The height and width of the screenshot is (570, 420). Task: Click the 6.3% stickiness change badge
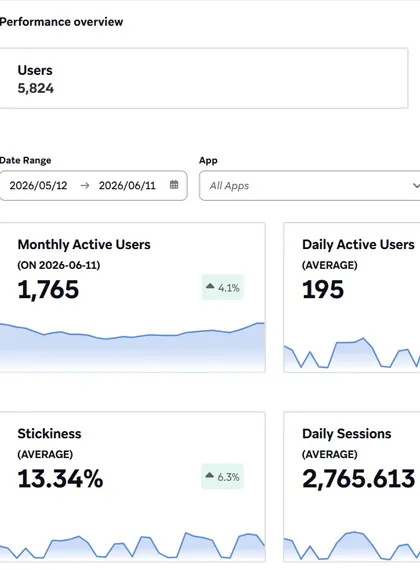223,477
